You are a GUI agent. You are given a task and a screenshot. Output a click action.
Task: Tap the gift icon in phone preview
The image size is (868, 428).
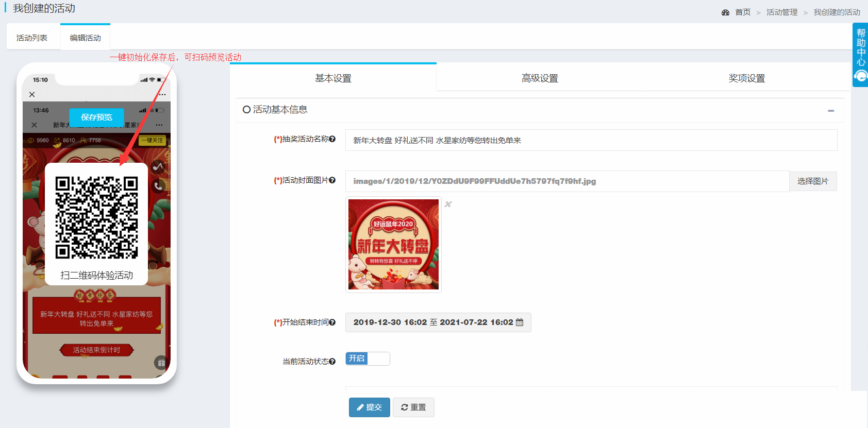[x=161, y=363]
